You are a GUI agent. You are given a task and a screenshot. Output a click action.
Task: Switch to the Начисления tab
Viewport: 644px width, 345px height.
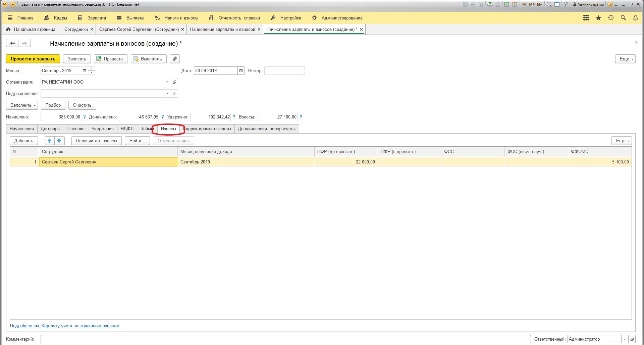(x=22, y=129)
